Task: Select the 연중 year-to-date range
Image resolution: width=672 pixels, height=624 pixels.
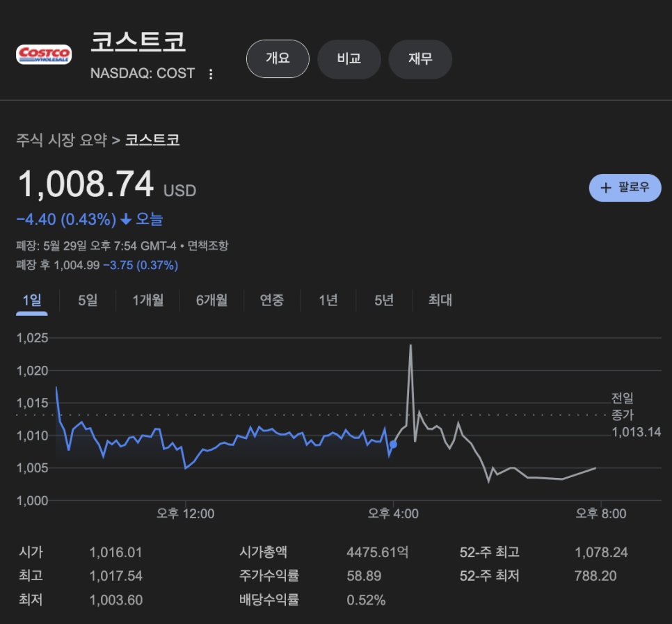Action: click(x=272, y=300)
